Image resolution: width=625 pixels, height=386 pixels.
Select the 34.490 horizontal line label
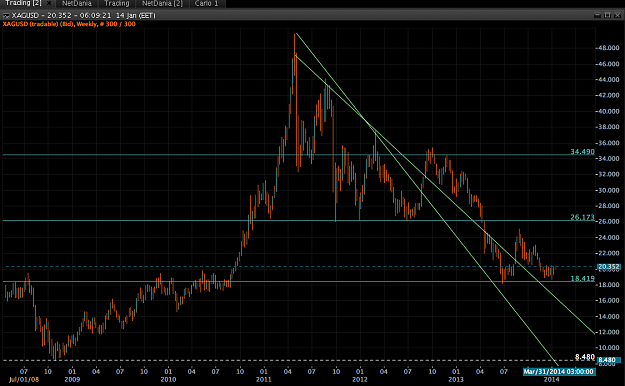[x=582, y=152]
